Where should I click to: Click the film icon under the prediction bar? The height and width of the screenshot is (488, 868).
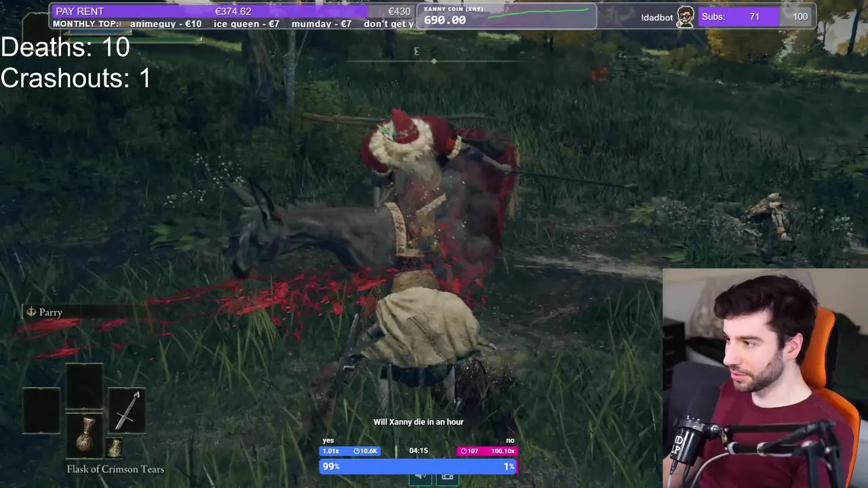click(x=447, y=476)
